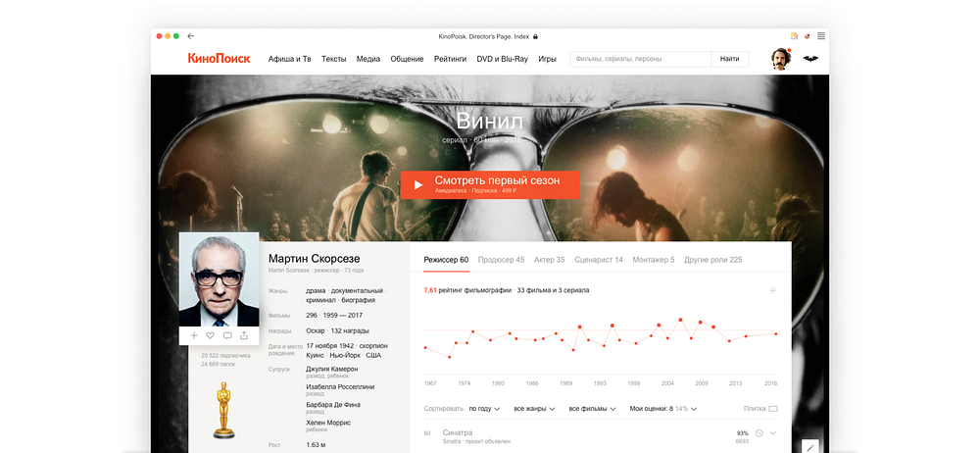Open the Медиа menu
Screen dimensions: 980x453
(x=368, y=59)
